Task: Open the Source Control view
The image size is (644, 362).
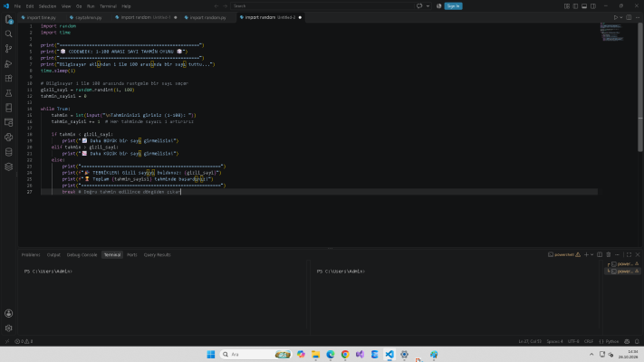Action: point(9,49)
